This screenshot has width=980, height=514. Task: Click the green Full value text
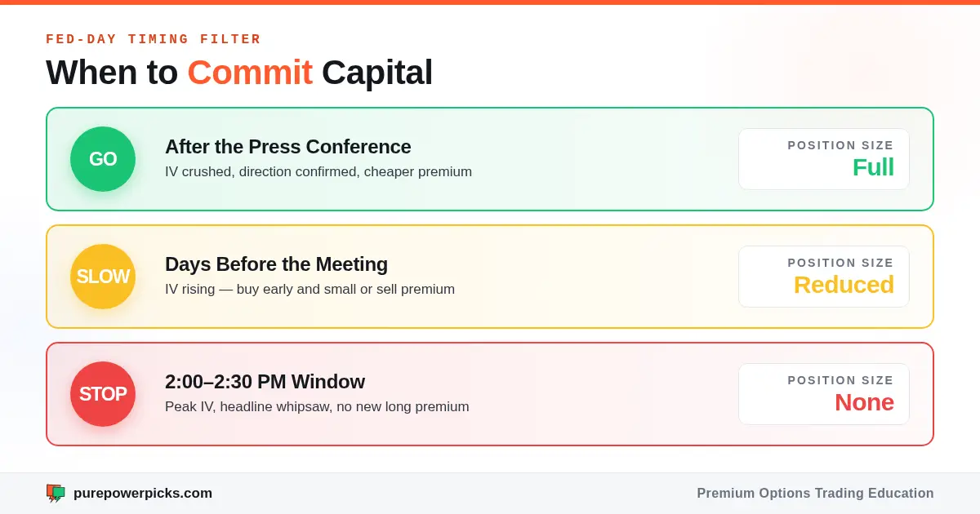pyautogui.click(x=873, y=167)
